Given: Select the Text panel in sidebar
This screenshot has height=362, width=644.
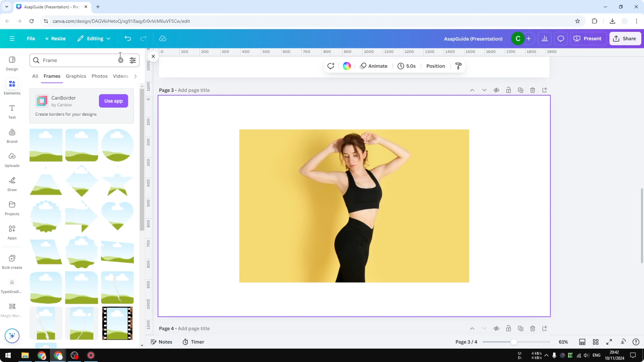Looking at the screenshot, I should (x=12, y=111).
